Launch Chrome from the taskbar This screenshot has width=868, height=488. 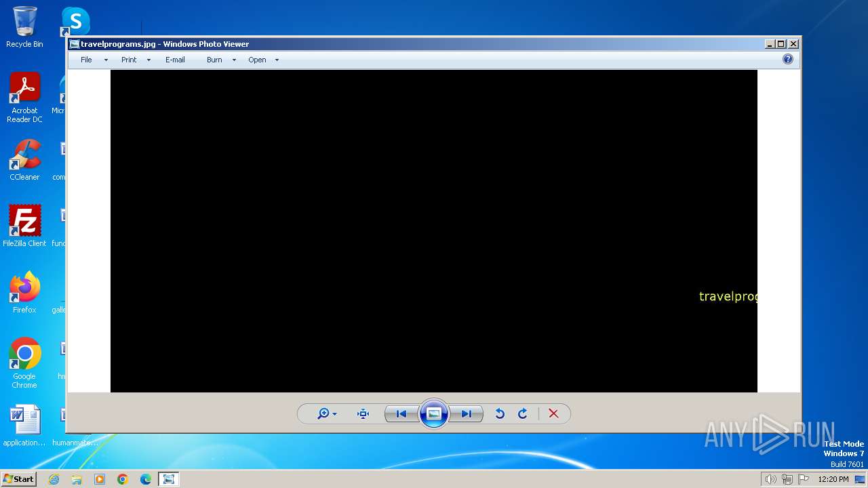click(x=123, y=479)
